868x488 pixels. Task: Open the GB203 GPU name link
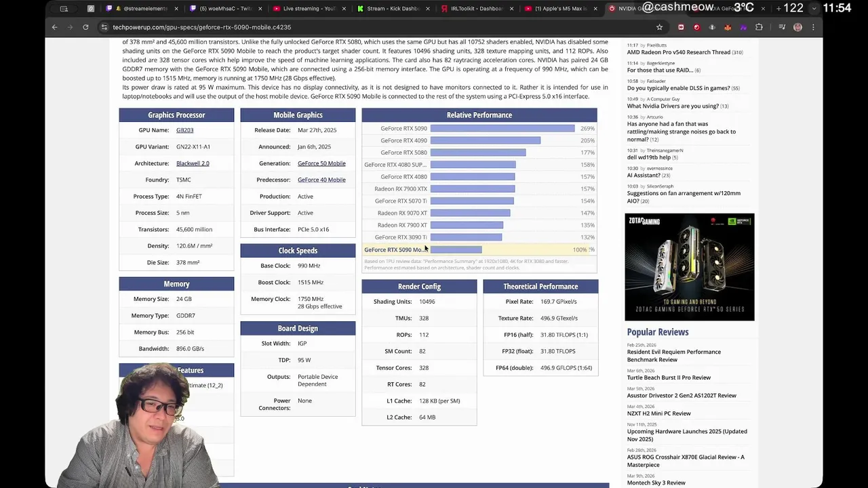tap(184, 130)
